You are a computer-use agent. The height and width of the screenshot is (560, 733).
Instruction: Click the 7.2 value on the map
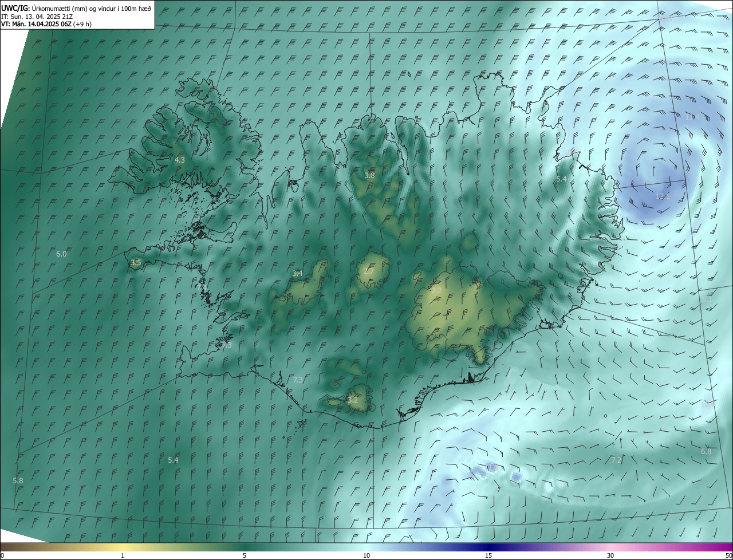click(617, 460)
